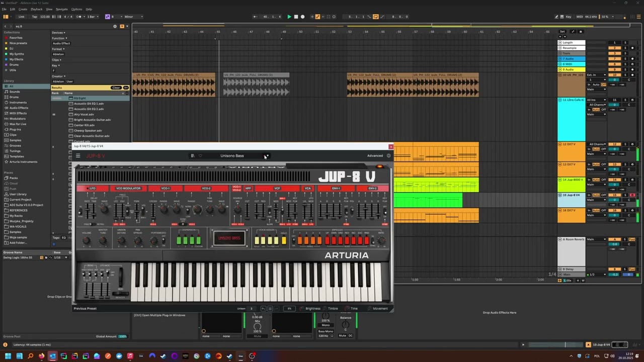The width and height of the screenshot is (644, 362).
Task: Open All Ins dropdown on LDre Cafe track
Action: click(x=597, y=100)
